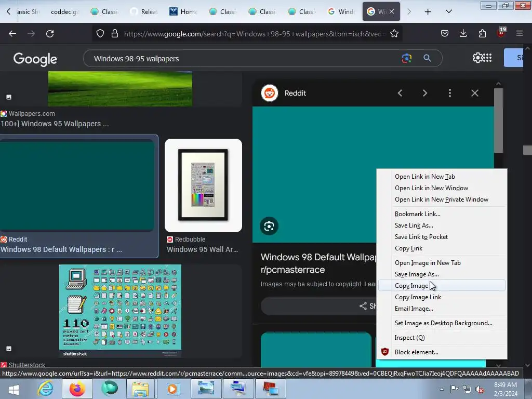
Task: Open Shutterstock pixel art icons thumbnail
Action: click(120, 311)
